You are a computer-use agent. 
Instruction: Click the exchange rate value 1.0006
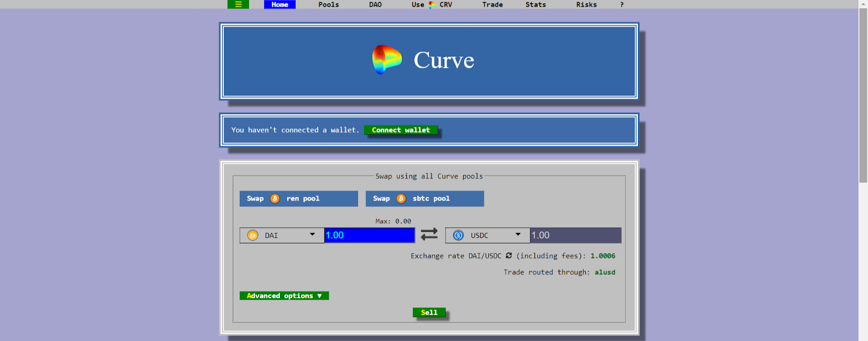pos(603,256)
